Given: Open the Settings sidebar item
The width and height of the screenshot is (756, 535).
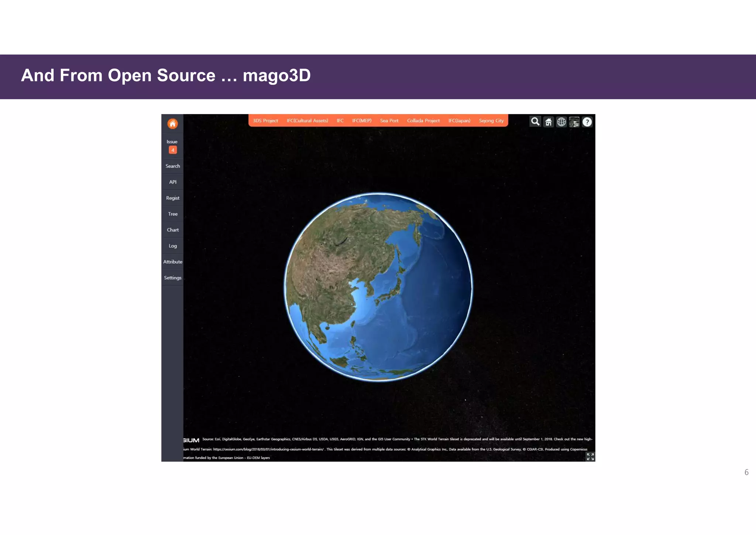Looking at the screenshot, I should [x=172, y=278].
